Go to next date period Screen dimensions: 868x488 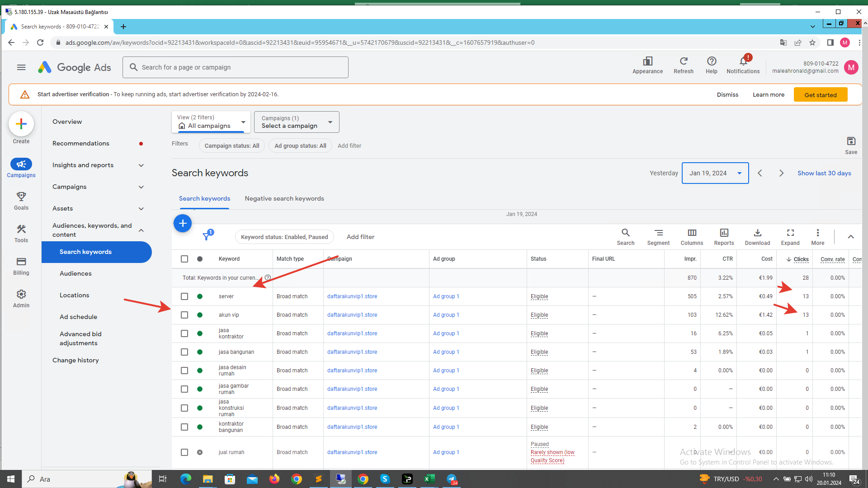point(781,173)
